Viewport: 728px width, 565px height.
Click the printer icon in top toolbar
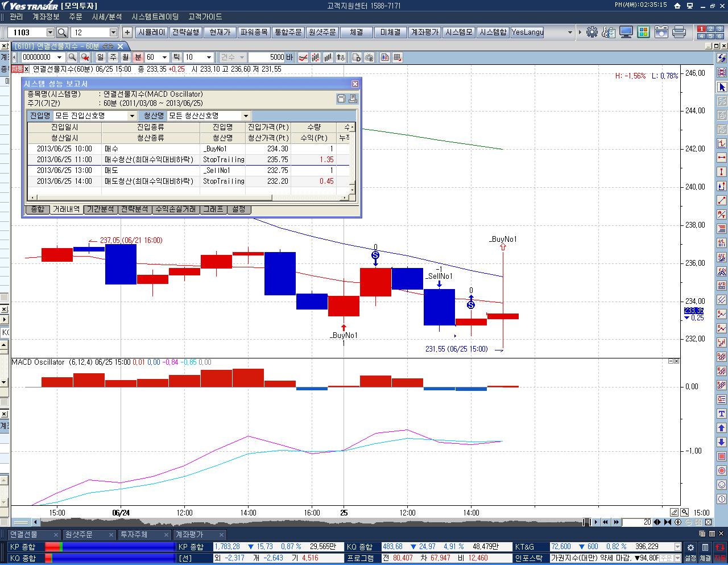pos(679,32)
